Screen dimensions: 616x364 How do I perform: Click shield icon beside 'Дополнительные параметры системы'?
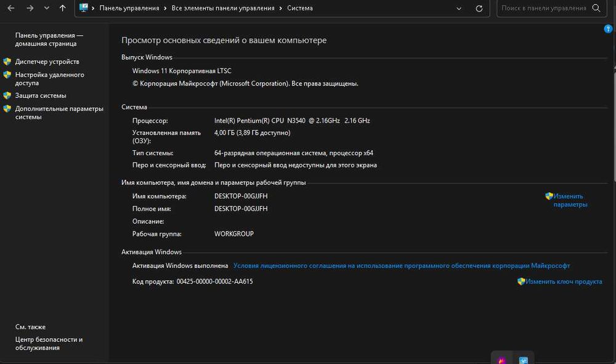point(7,109)
